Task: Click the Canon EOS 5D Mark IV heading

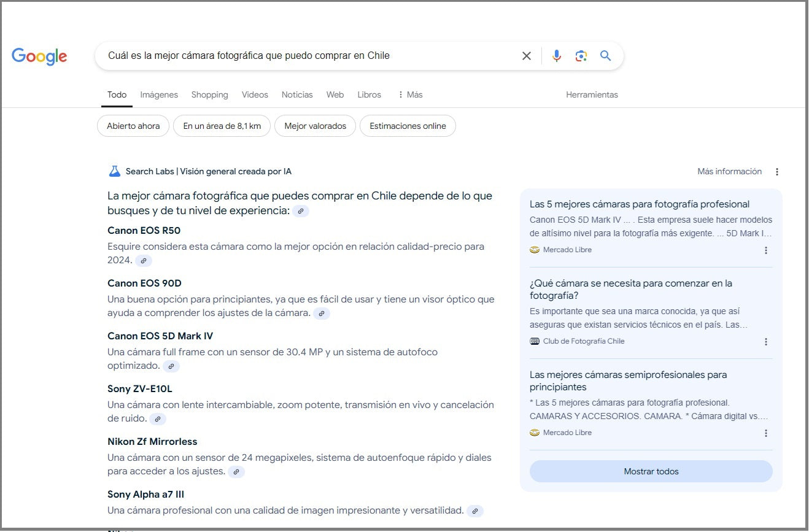Action: point(160,336)
